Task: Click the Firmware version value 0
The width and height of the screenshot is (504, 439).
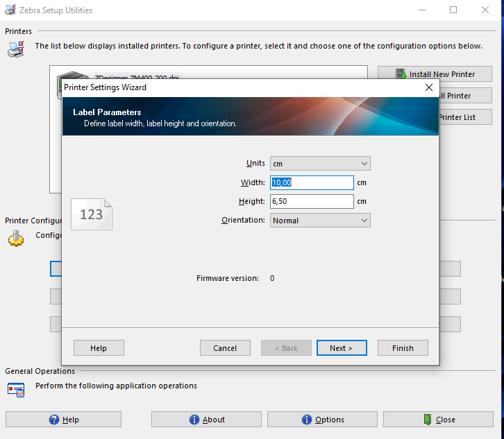Action: point(272,278)
